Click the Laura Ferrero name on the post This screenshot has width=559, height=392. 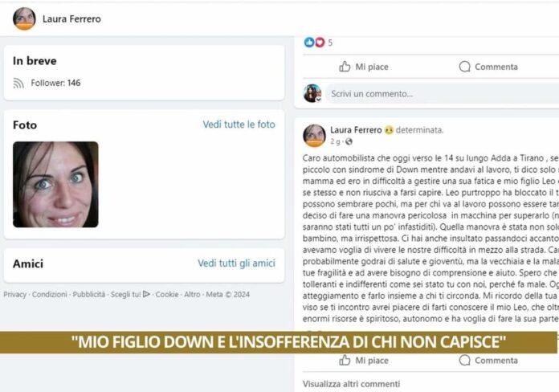coord(356,130)
